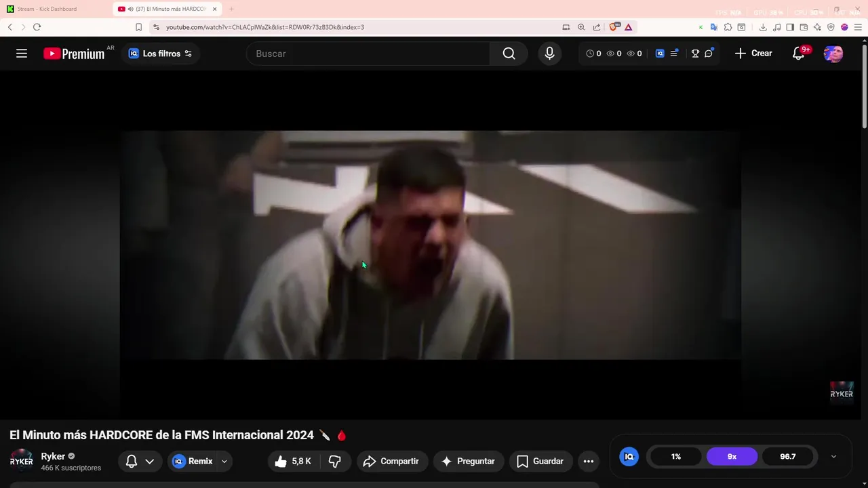The height and width of the screenshot is (488, 868).
Task: Open browser downloads
Action: [x=763, y=27]
